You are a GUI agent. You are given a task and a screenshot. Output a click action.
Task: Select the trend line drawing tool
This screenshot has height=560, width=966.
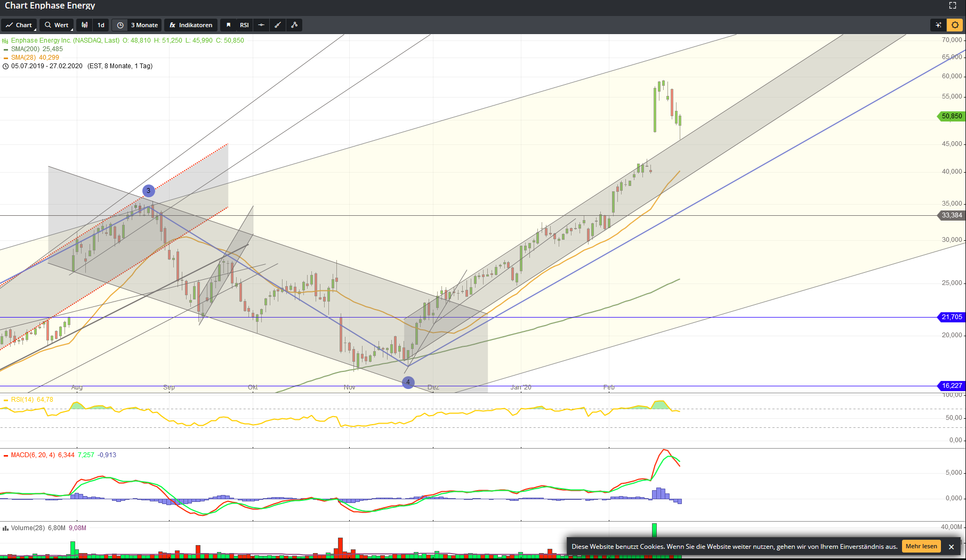[x=277, y=25]
